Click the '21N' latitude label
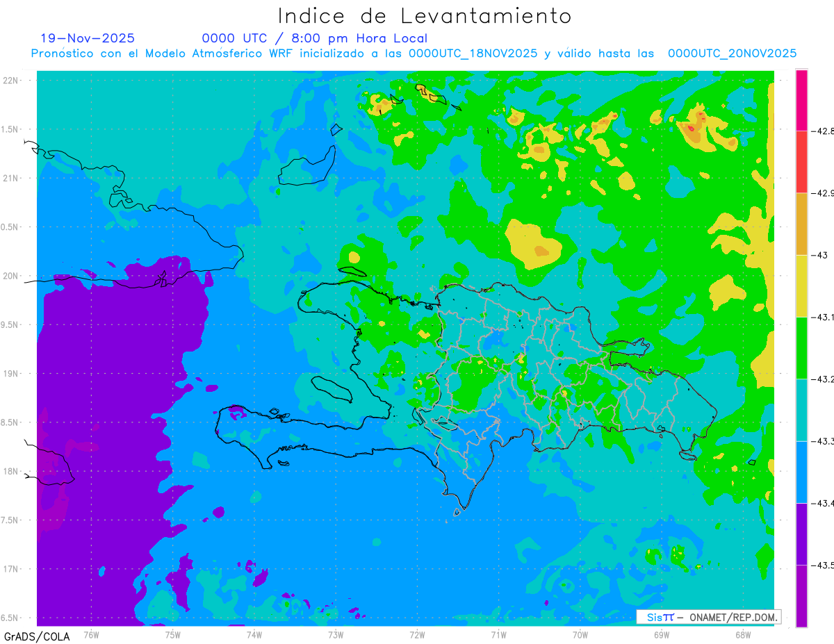Viewport: 834px width, 644px height. 10,178
